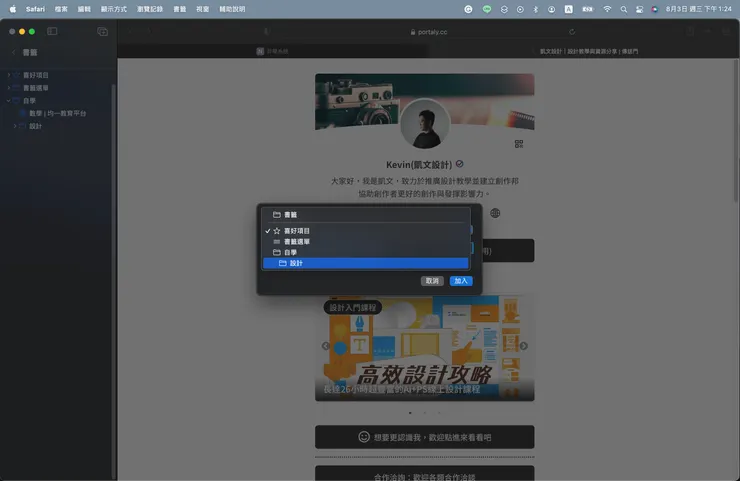This screenshot has width=740, height=481.
Task: Show the next carousel slide with right arrow
Action: tap(524, 346)
